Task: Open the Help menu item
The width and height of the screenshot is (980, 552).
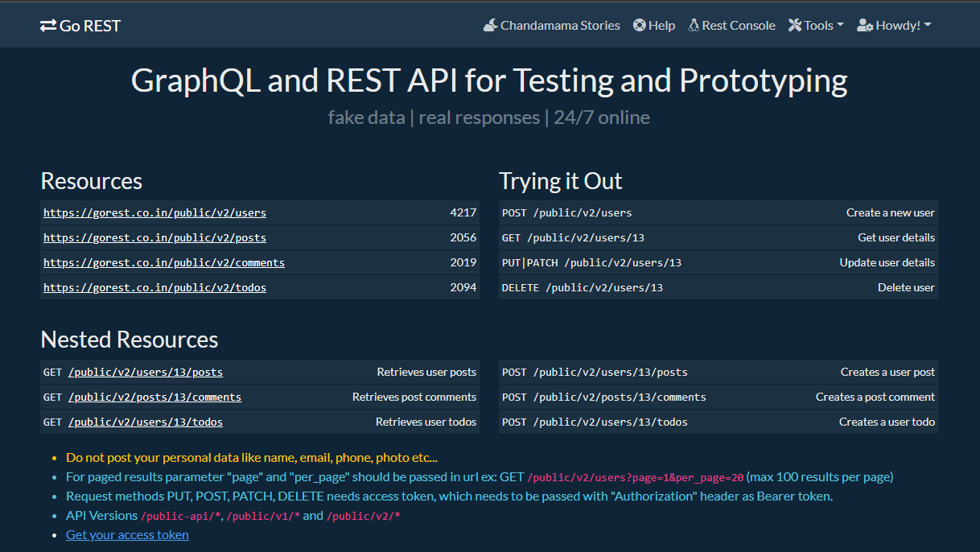Action: click(x=654, y=26)
